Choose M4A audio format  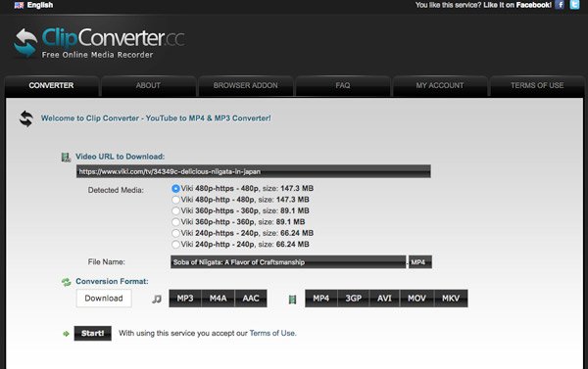pyautogui.click(x=218, y=299)
